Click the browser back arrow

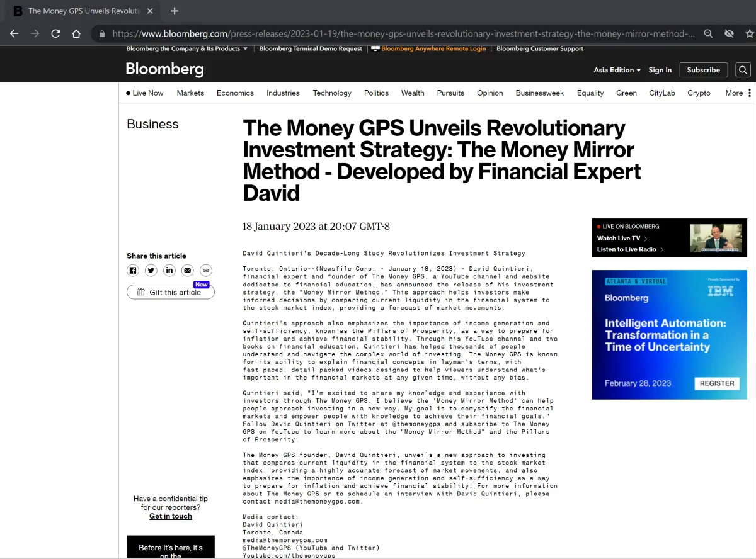point(14,33)
